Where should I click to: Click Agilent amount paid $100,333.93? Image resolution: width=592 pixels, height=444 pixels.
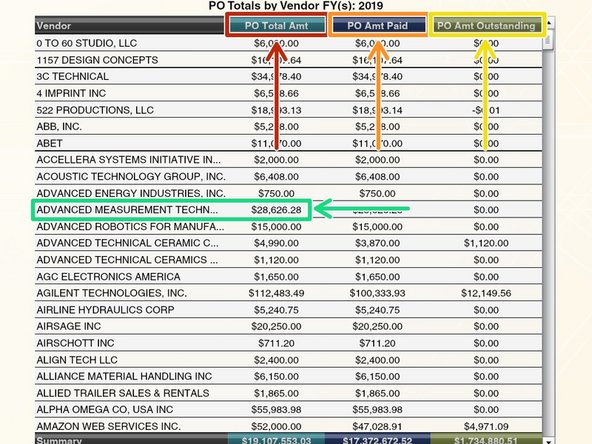coord(378,293)
